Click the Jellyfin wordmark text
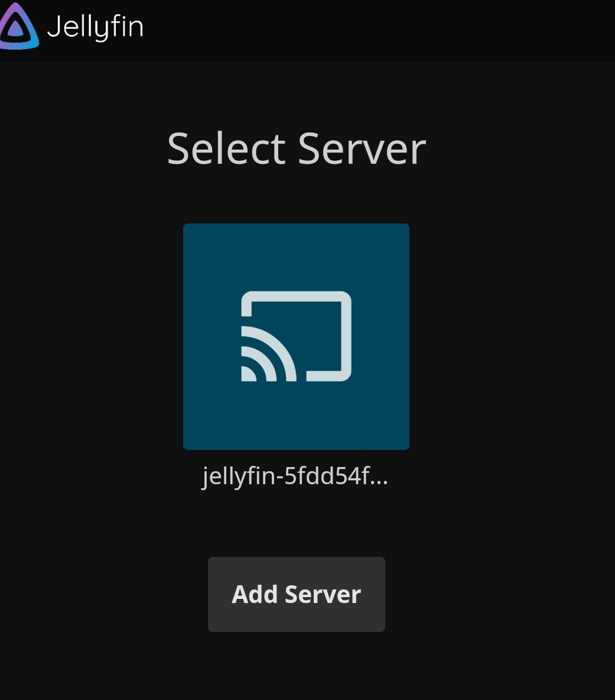The image size is (615, 700). 95,27
